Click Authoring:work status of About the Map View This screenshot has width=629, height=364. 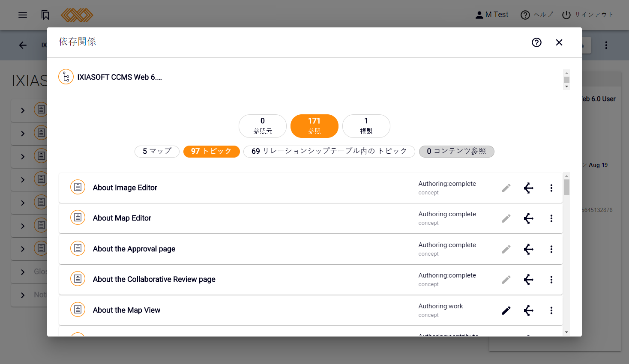click(440, 306)
